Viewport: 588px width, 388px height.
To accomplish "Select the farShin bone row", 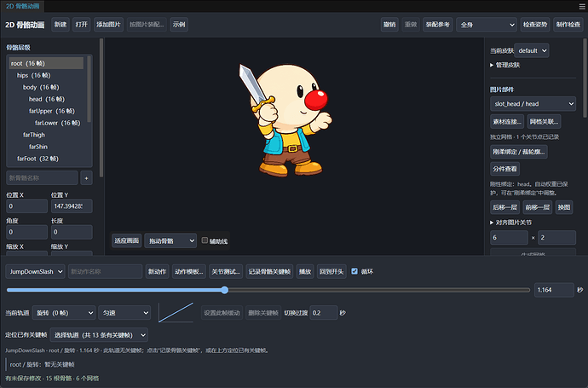I will (46, 147).
